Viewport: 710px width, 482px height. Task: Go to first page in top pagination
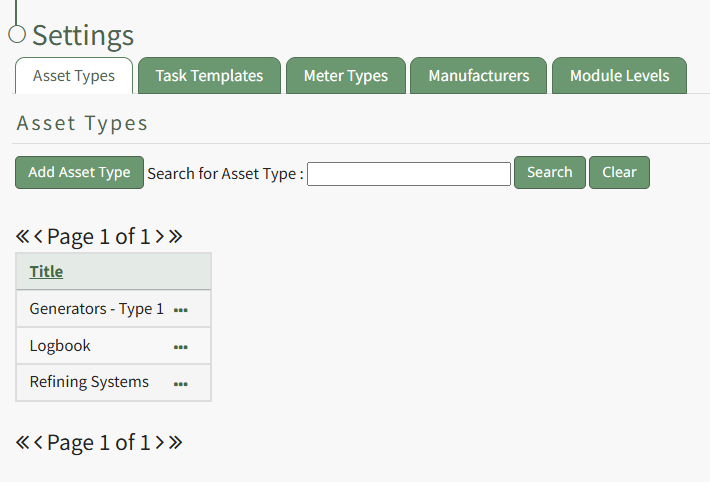(x=22, y=237)
